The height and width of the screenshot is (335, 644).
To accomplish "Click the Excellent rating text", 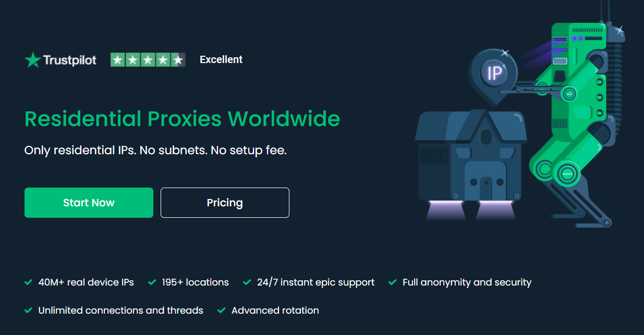I will [221, 60].
